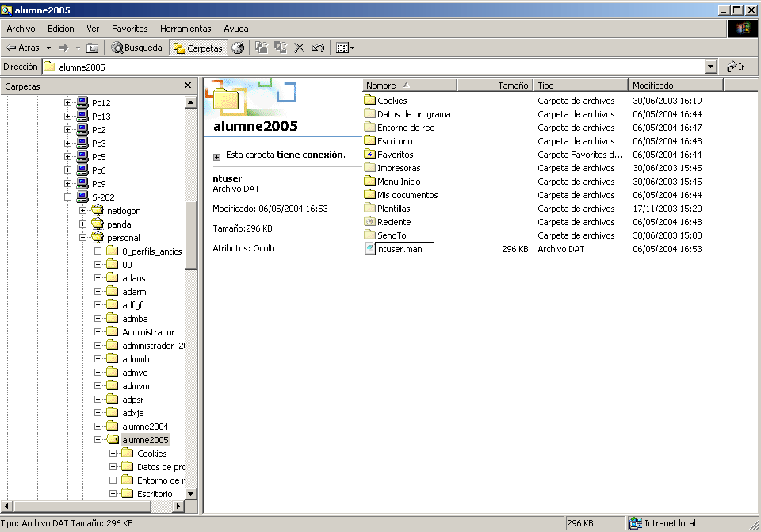Select the Favoritos star folder icon
761x532 pixels.
tap(370, 155)
